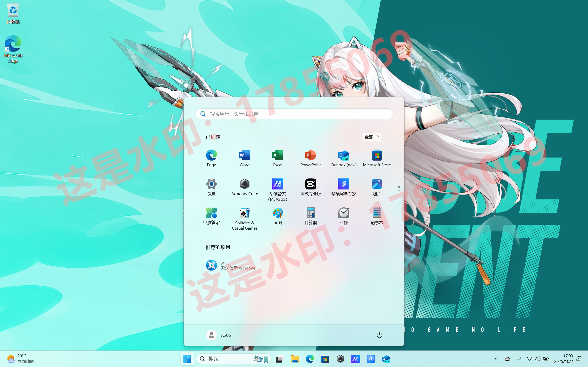Open the ASUS user account menu
The height and width of the screenshot is (367, 588).
[x=219, y=335]
